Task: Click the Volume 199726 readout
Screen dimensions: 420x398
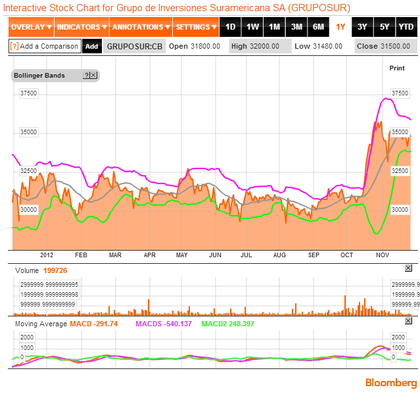Action: 41,270
